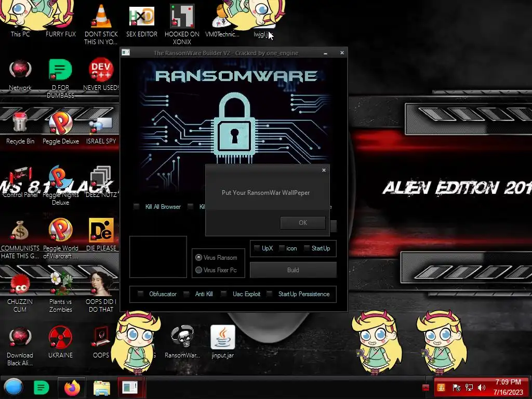The height and width of the screenshot is (399, 532).
Task: Check the StartUp option beside icon
Action: (x=307, y=248)
